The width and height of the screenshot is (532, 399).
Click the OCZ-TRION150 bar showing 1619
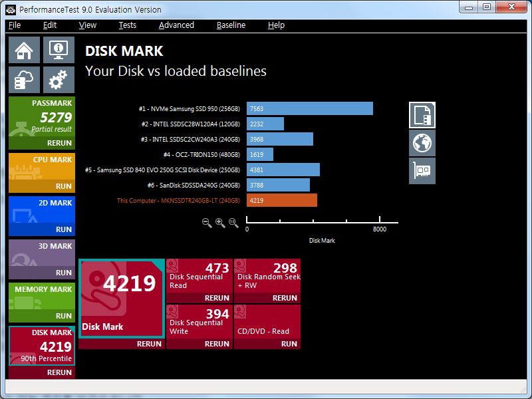[260, 154]
